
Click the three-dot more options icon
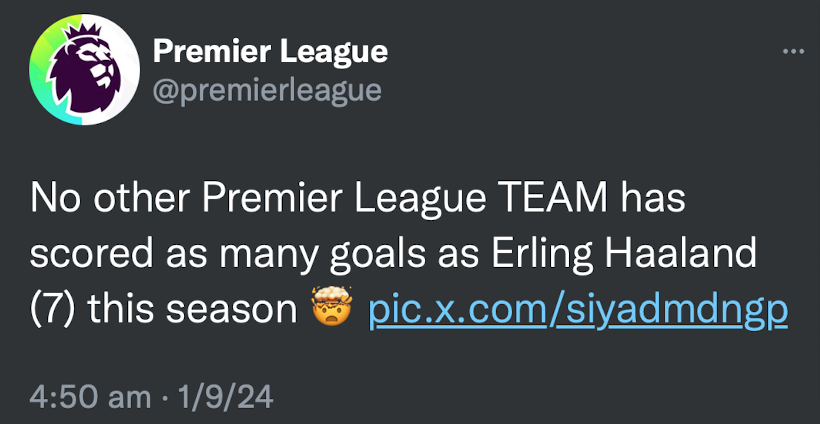coord(793,52)
